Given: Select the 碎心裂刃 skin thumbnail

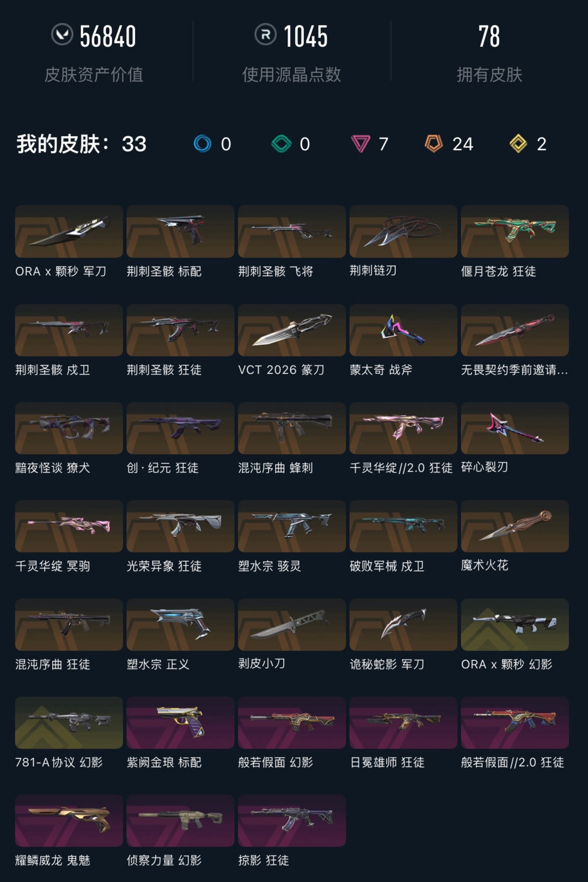Looking at the screenshot, I should (514, 428).
